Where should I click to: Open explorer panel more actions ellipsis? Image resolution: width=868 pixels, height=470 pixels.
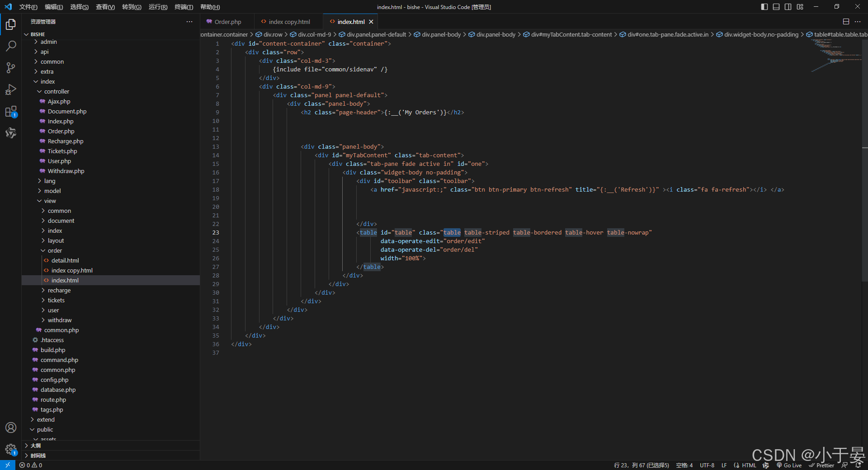[x=189, y=22]
